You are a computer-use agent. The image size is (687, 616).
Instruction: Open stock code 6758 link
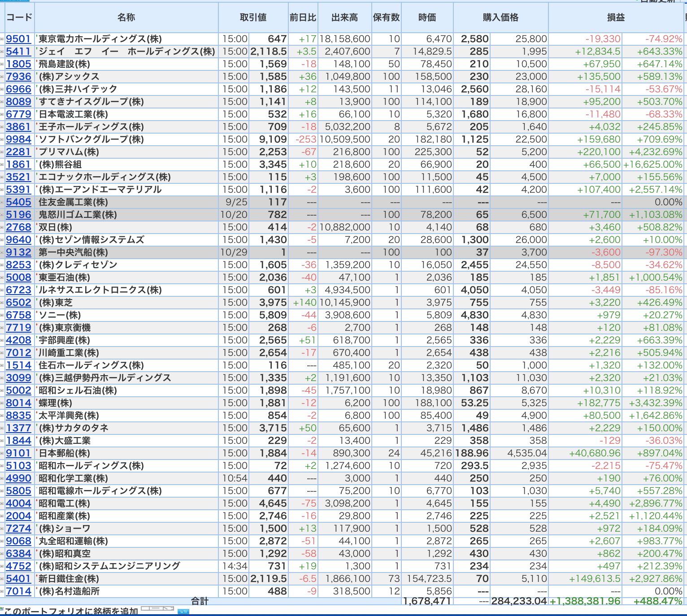click(18, 315)
